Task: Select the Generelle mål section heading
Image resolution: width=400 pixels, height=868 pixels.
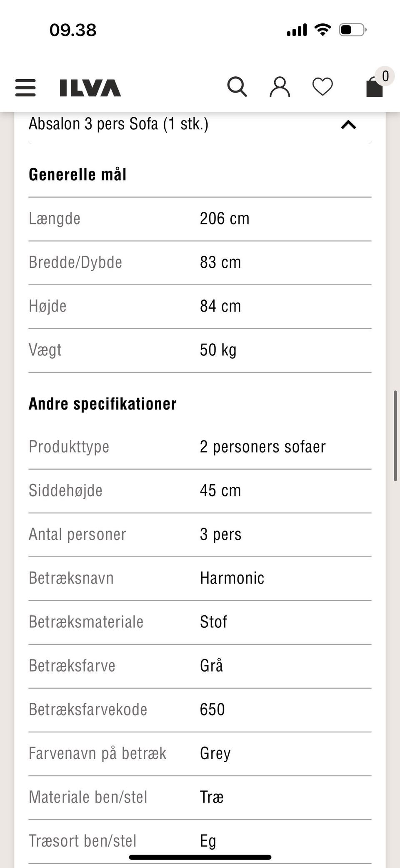Action: [x=77, y=174]
